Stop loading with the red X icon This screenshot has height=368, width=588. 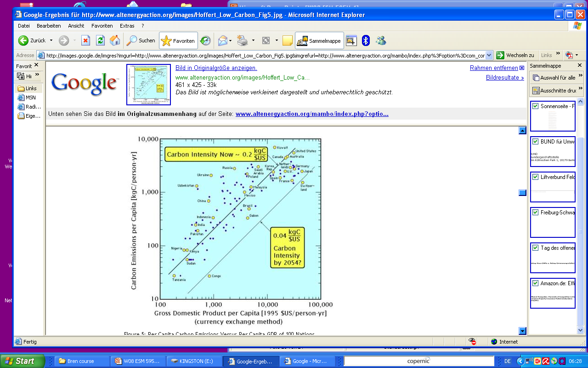click(85, 40)
